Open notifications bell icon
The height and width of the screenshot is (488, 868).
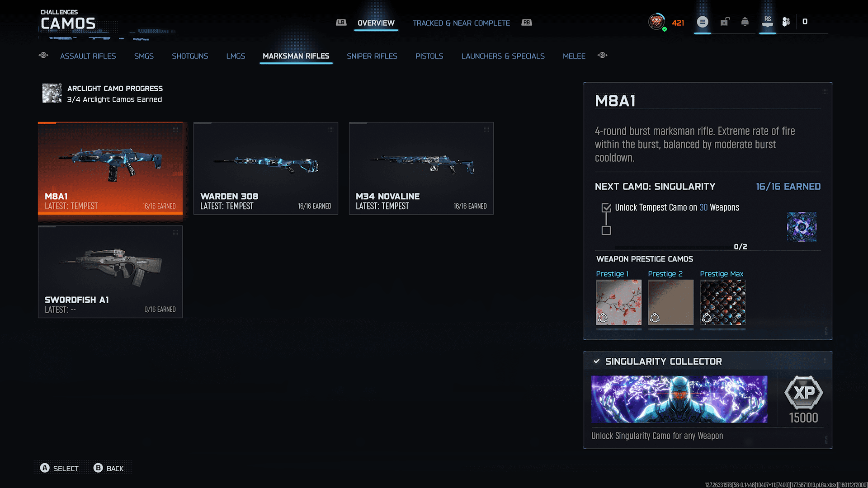click(745, 22)
